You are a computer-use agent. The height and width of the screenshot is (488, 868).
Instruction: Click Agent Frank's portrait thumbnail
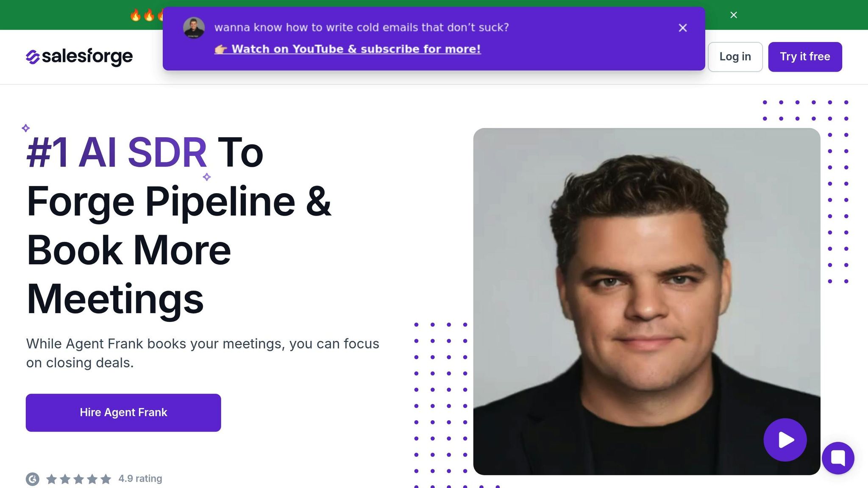pyautogui.click(x=647, y=301)
